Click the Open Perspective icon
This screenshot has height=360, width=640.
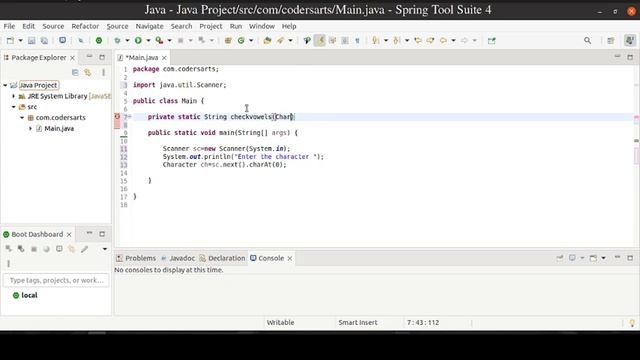point(611,40)
